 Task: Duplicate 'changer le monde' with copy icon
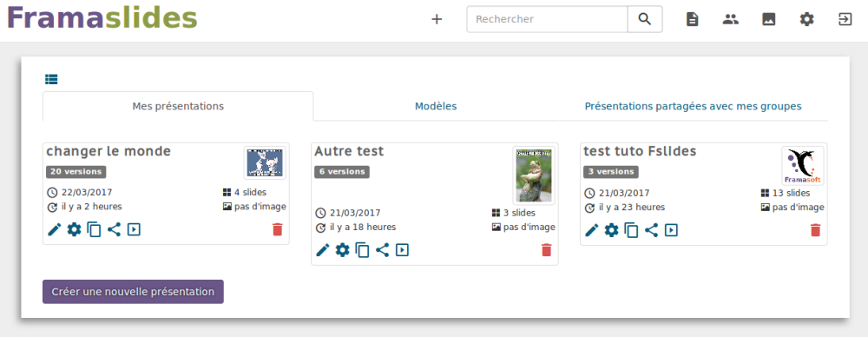[x=94, y=229]
